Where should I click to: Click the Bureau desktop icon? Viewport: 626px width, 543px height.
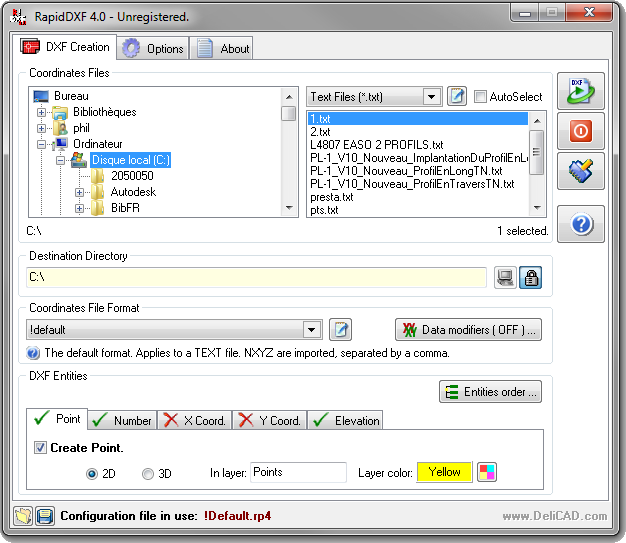click(x=42, y=96)
